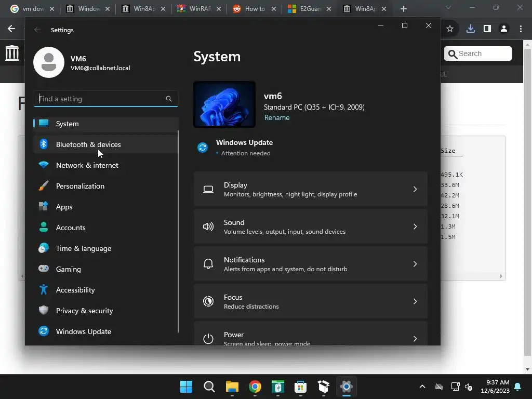Click the Settings back arrow
Screen dimensions: 532x399
pos(37,30)
